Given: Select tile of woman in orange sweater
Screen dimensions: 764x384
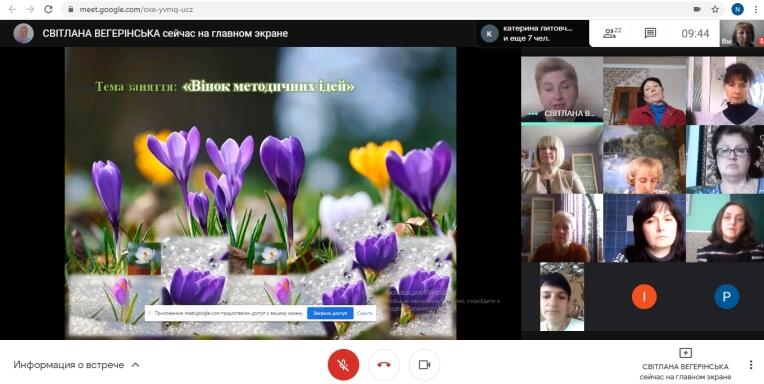Looking at the screenshot, I should [x=562, y=228].
